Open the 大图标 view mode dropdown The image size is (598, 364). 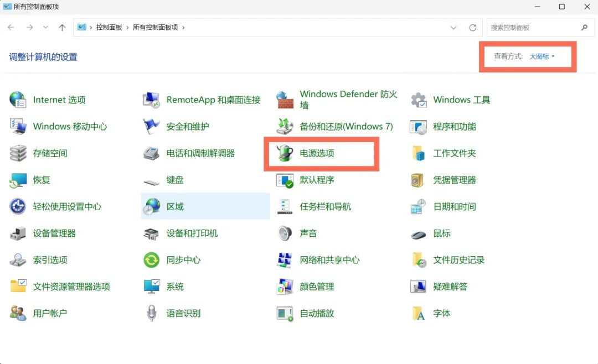(x=542, y=56)
